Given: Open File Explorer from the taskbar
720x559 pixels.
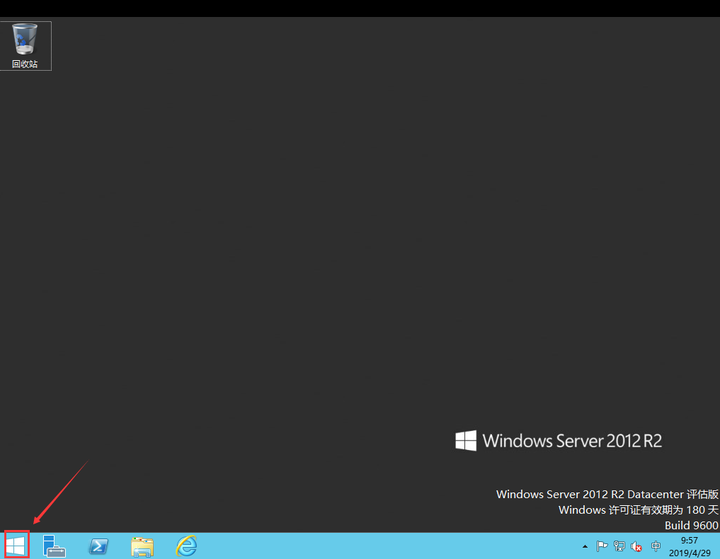Looking at the screenshot, I should (x=142, y=547).
